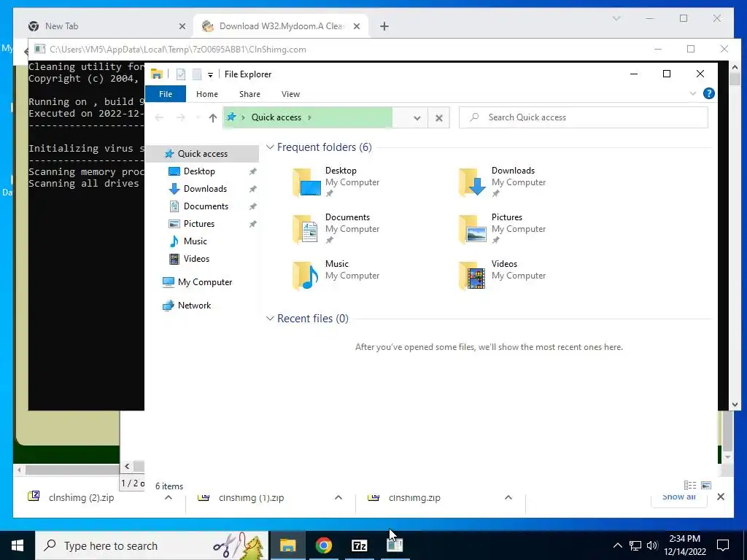Viewport: 747px width, 560px height.
Task: Switch to the View ribbon tab
Action: (x=290, y=94)
